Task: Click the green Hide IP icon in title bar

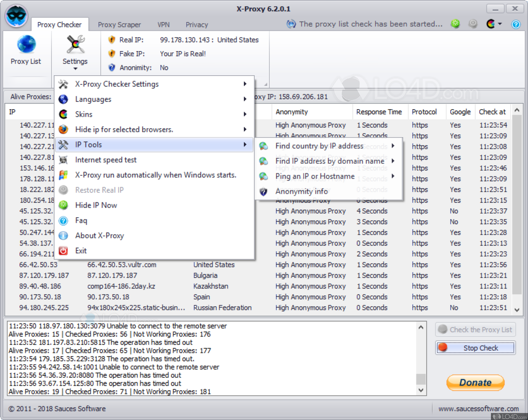Action: [x=455, y=24]
